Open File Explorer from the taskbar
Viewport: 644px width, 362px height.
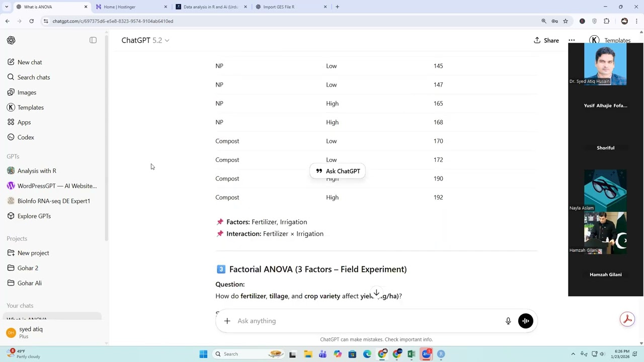tap(308, 354)
